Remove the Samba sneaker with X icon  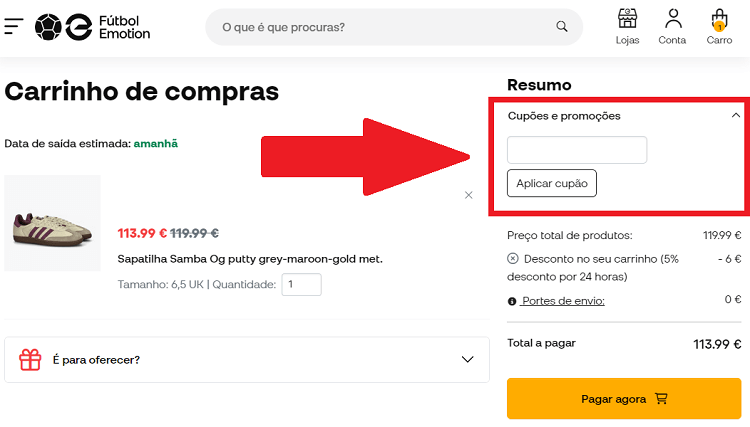click(469, 195)
